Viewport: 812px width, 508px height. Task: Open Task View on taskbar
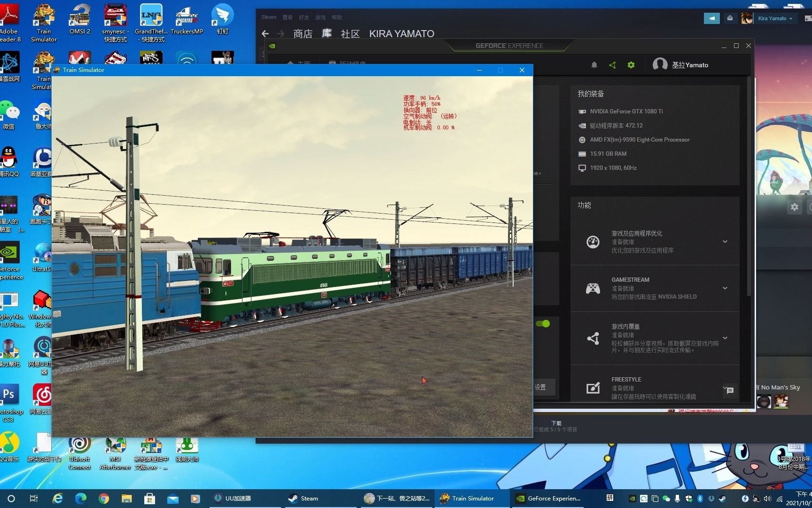[x=34, y=499]
